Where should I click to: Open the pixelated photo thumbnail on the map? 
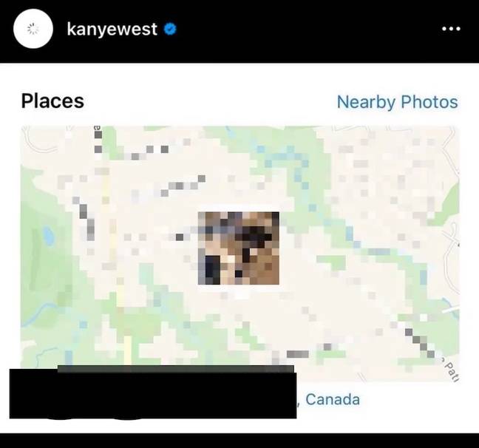(x=239, y=248)
